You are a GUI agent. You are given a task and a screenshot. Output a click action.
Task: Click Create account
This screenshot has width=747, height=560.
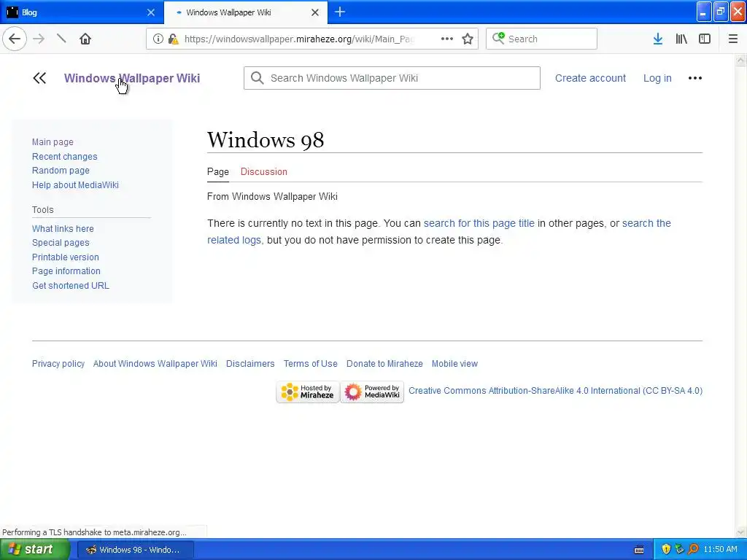(x=590, y=78)
